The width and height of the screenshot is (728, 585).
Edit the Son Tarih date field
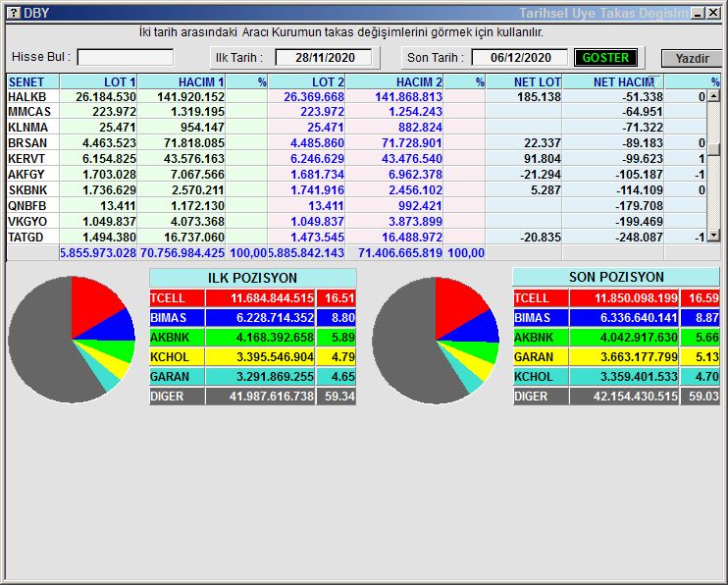pyautogui.click(x=520, y=58)
